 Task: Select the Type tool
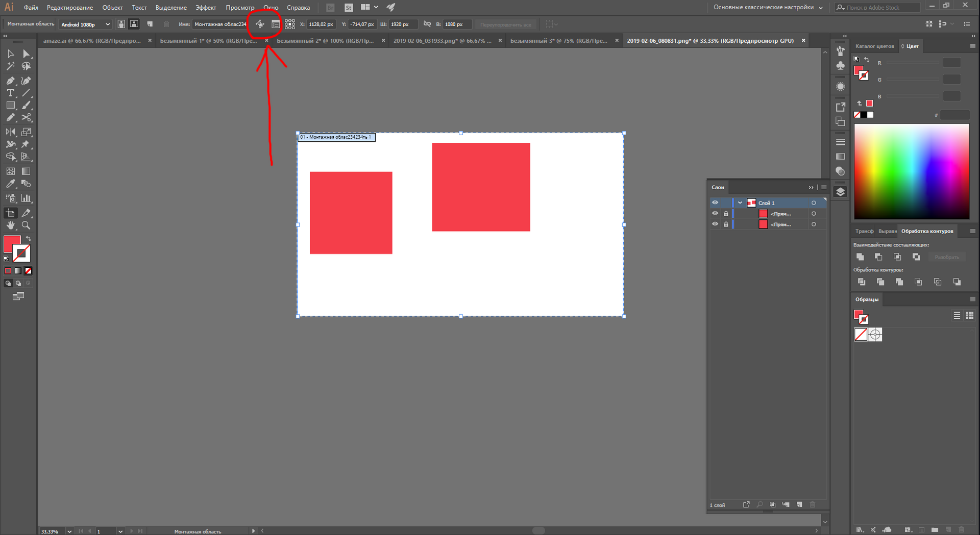(10, 93)
